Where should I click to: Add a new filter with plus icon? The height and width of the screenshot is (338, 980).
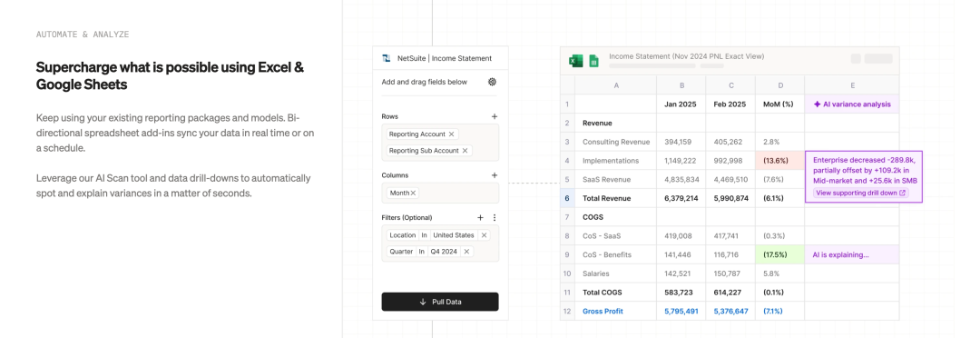click(480, 218)
